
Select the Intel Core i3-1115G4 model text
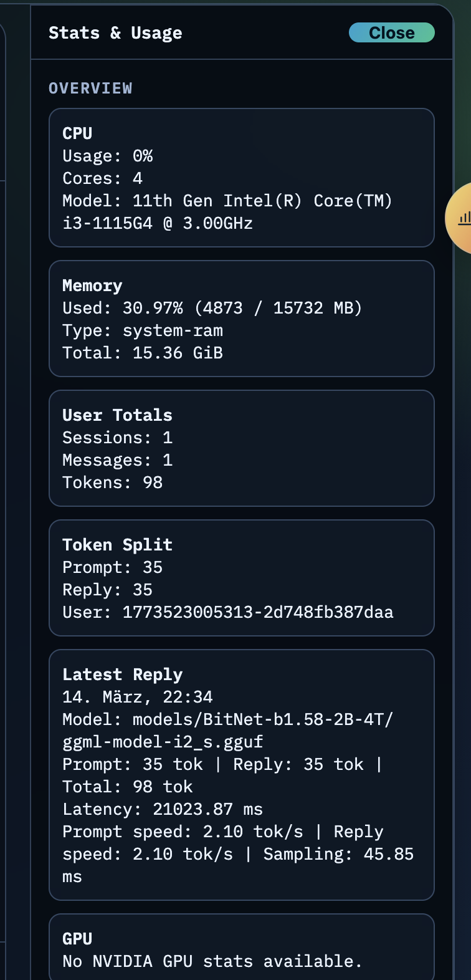(x=227, y=212)
